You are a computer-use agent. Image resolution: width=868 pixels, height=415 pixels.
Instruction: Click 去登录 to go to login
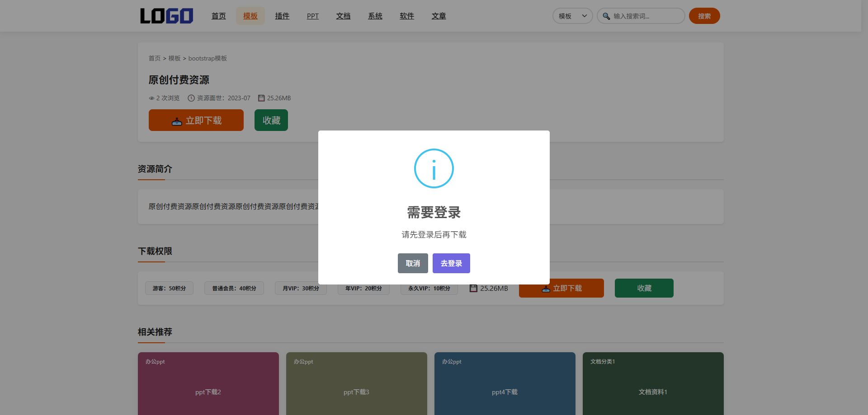click(451, 263)
